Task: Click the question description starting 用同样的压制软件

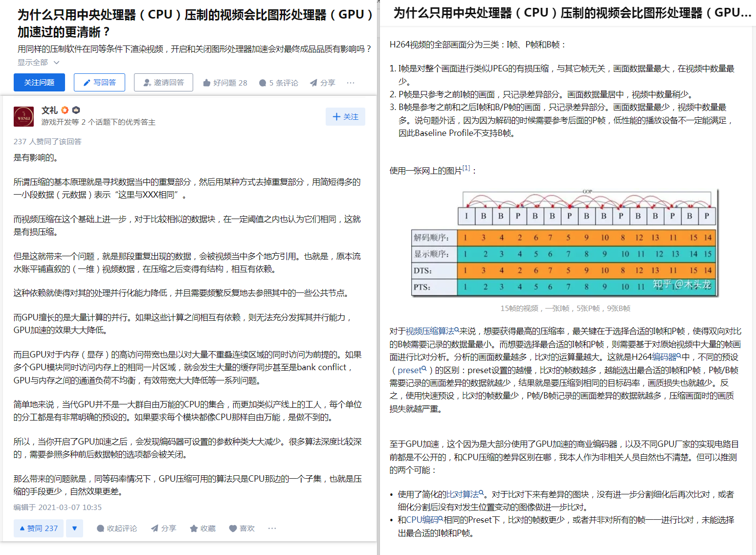Action: (x=195, y=49)
